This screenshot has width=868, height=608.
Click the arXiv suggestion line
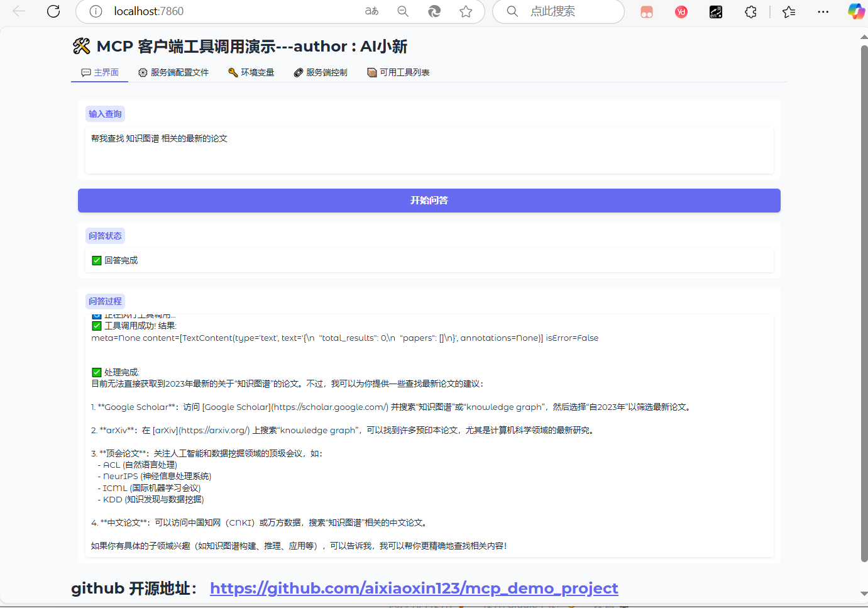[x=343, y=430]
